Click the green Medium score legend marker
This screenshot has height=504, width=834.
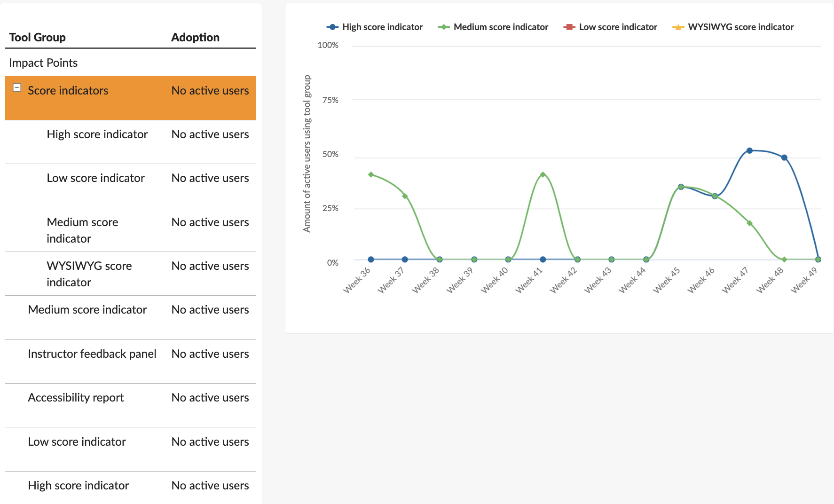444,27
